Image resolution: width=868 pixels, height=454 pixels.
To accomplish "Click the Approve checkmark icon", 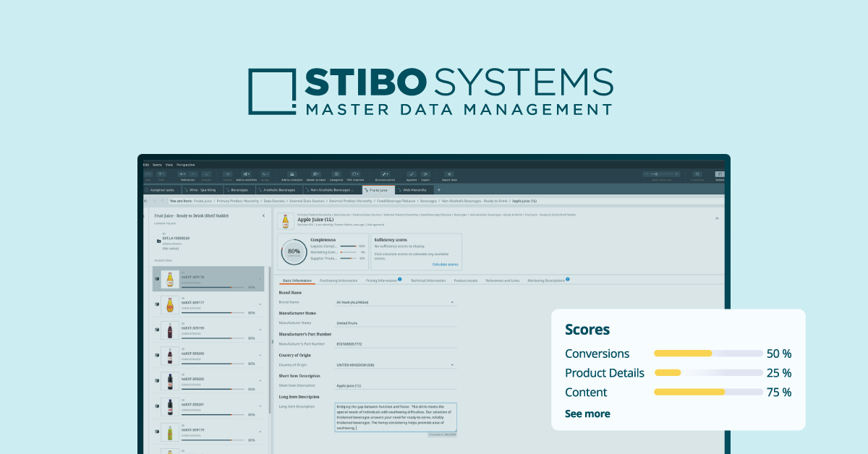I will pyautogui.click(x=412, y=174).
